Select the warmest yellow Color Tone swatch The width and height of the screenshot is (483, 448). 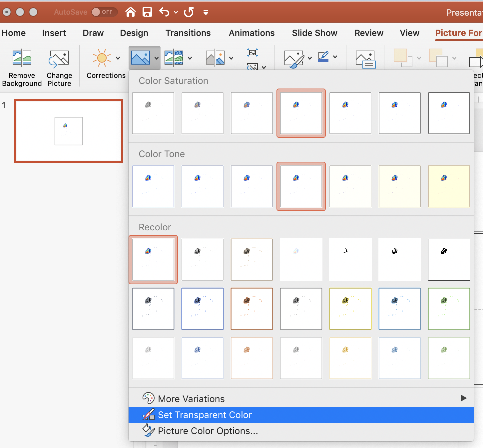click(x=449, y=186)
